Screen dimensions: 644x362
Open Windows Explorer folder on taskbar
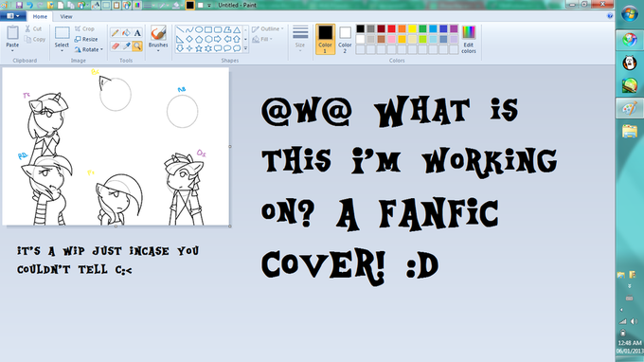pos(629,132)
